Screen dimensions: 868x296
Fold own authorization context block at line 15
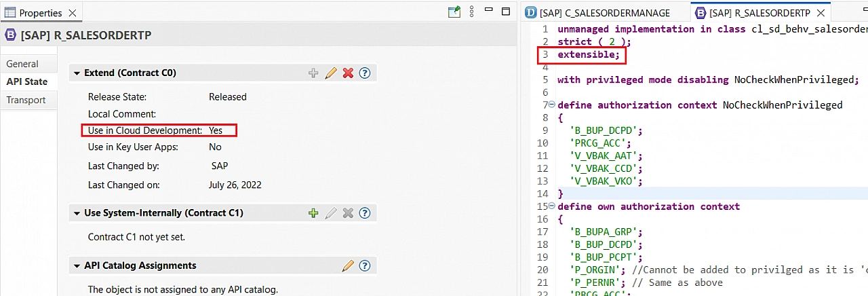(551, 206)
